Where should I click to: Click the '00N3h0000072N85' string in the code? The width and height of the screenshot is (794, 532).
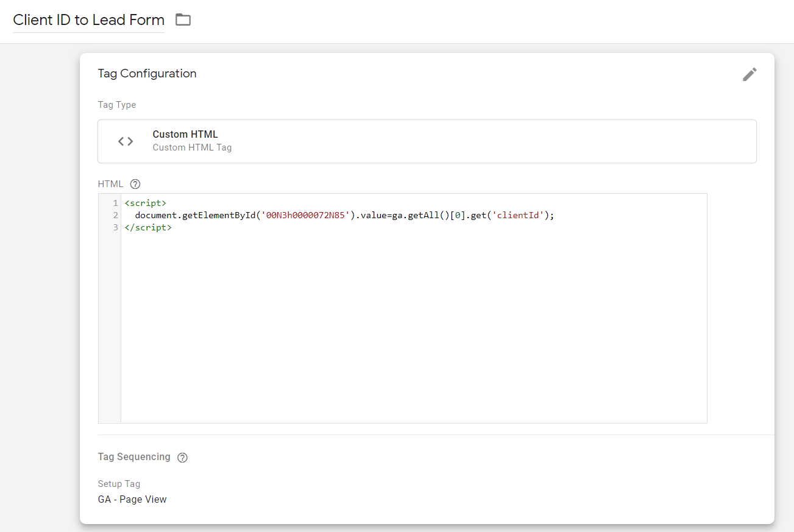coord(305,215)
